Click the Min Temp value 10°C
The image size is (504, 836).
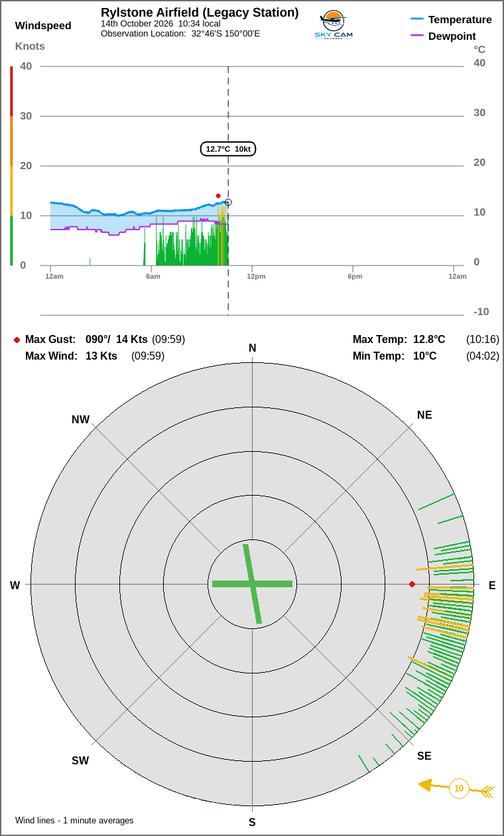click(425, 356)
